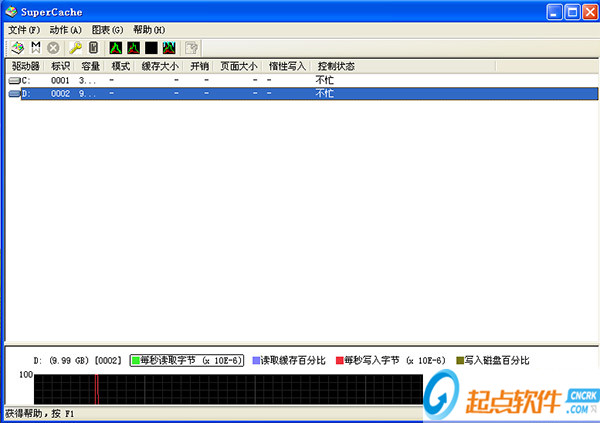Click the colorful SuperCache start-cache toolbar icon
The image size is (600, 423).
[18, 48]
